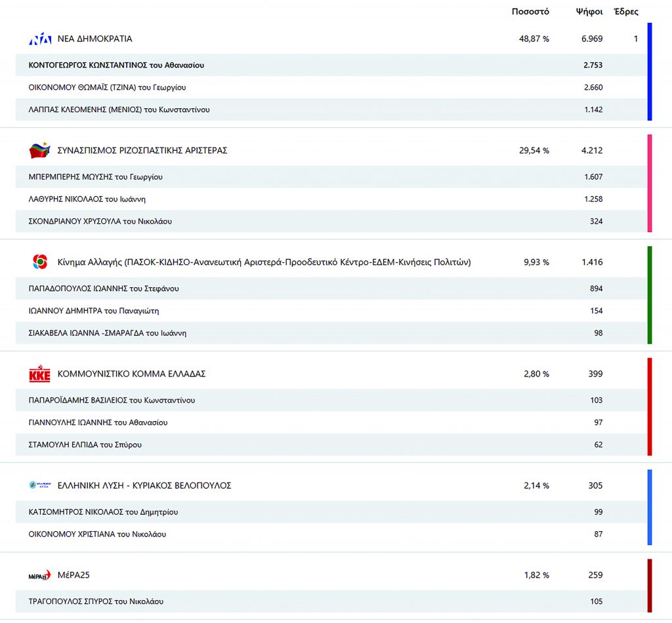Click ΕΛΛΗΝΙΚΗ ΛΥΣΗ - ΚΥΡΙΑΚΟΣ ΒΕΛΟΠΟΥΛΟΣ party name
Viewport: 672px width, 623px height.
tap(144, 486)
